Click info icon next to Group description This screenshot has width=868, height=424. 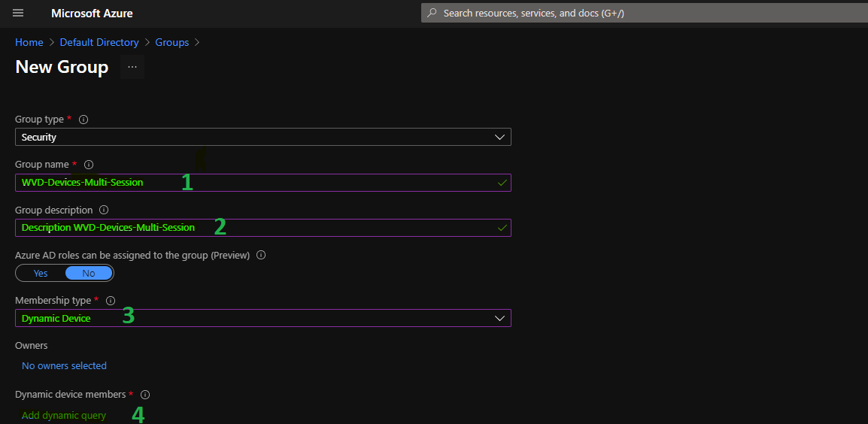(104, 210)
